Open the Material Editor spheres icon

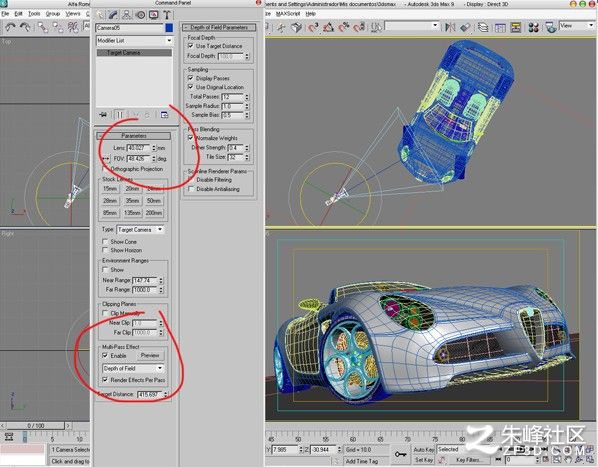pos(534,27)
